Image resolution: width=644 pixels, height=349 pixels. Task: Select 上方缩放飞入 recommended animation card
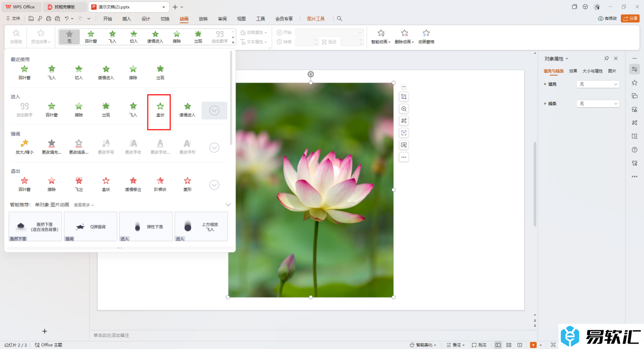pyautogui.click(x=201, y=226)
